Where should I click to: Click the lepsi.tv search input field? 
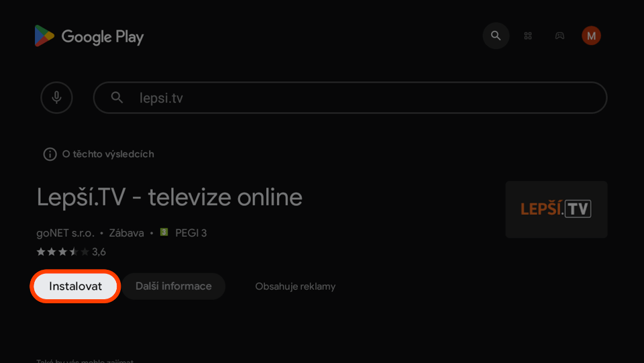pos(350,98)
